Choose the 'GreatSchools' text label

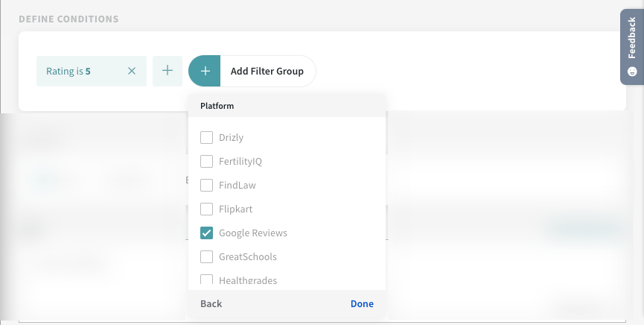248,256
